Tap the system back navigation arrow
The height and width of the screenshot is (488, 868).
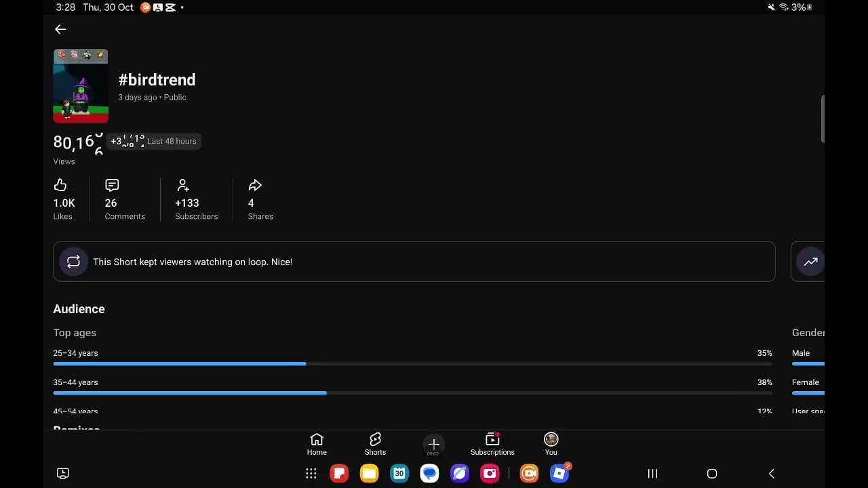click(x=771, y=474)
